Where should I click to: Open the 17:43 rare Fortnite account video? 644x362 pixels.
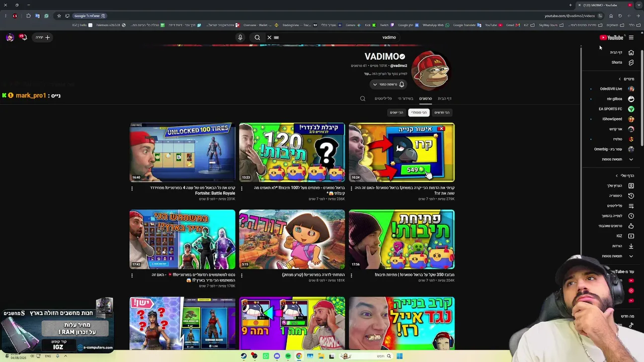182,239
